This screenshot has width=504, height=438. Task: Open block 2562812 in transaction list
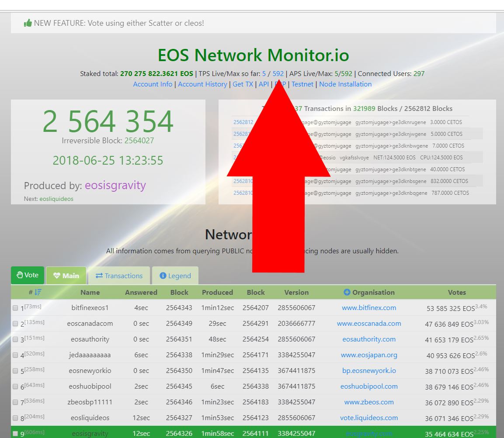click(x=243, y=122)
